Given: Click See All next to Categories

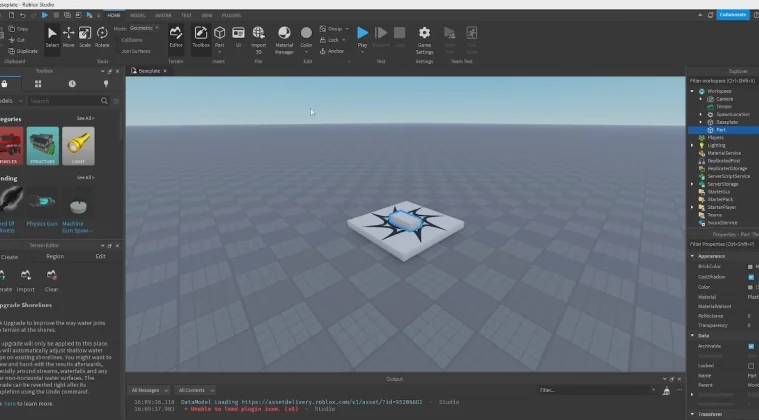Looking at the screenshot, I should coord(85,118).
